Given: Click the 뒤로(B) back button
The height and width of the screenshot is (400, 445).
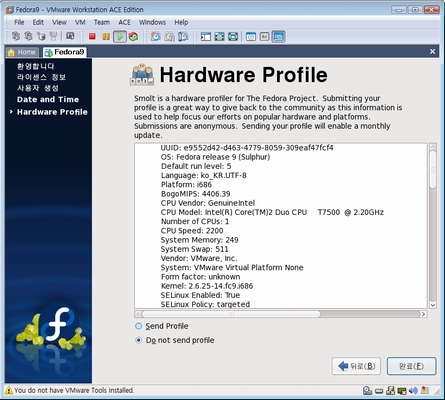Looking at the screenshot, I should coord(356,366).
